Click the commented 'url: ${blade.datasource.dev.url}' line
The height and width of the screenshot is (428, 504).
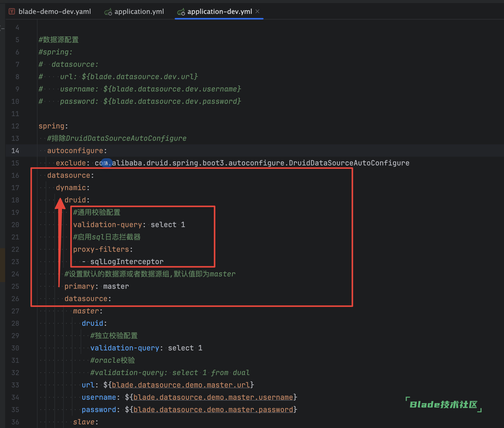[118, 77]
